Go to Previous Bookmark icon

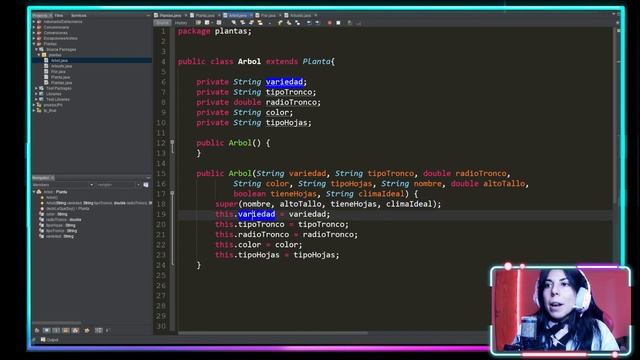tap(280, 23)
